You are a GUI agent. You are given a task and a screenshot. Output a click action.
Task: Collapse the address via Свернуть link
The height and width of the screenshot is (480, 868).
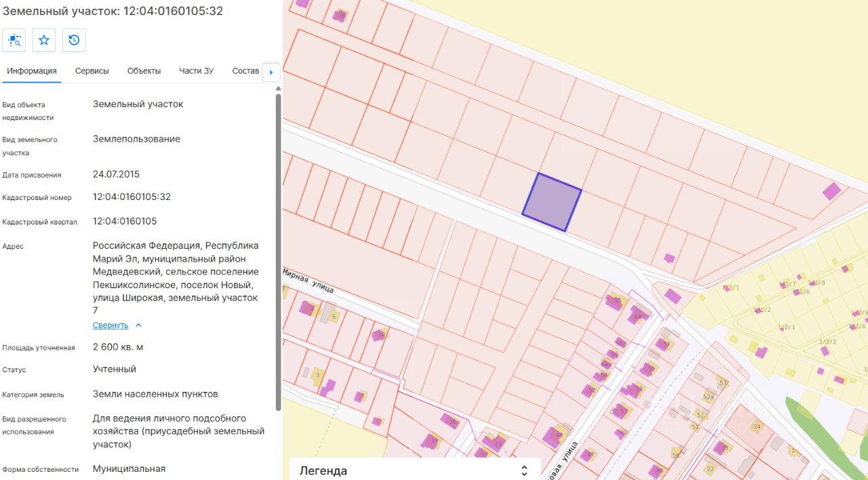111,325
